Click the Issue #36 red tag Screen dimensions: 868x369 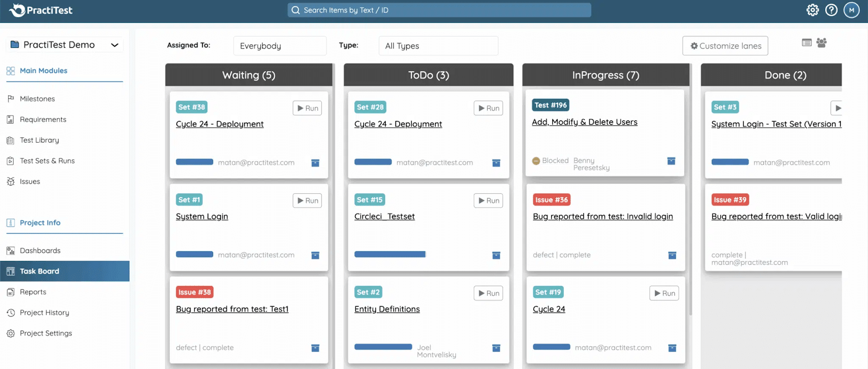pos(552,200)
